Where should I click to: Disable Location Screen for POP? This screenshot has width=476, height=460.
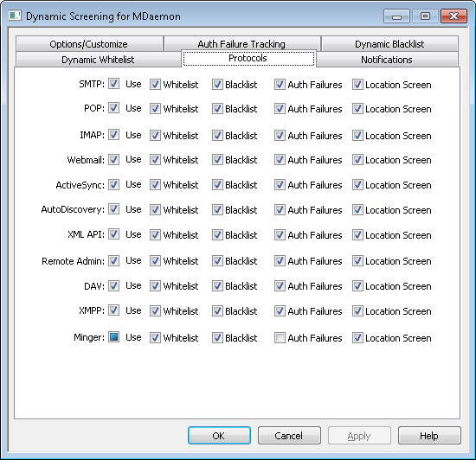click(x=357, y=109)
